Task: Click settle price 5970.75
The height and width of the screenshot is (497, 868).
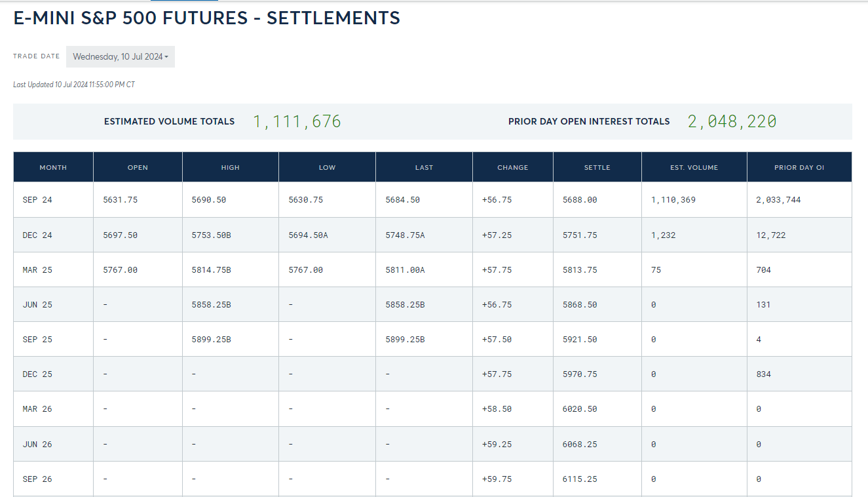Action: [x=580, y=374]
